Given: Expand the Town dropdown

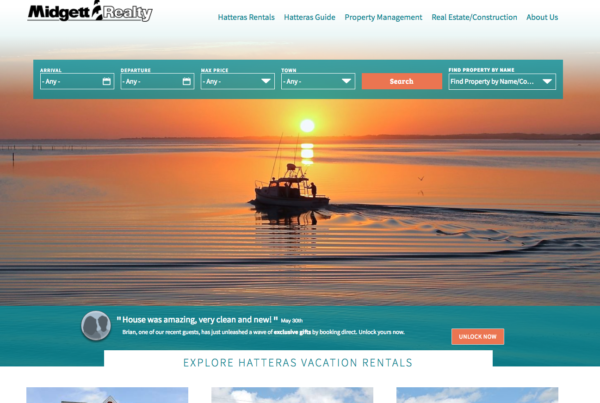Looking at the screenshot, I should click(318, 81).
